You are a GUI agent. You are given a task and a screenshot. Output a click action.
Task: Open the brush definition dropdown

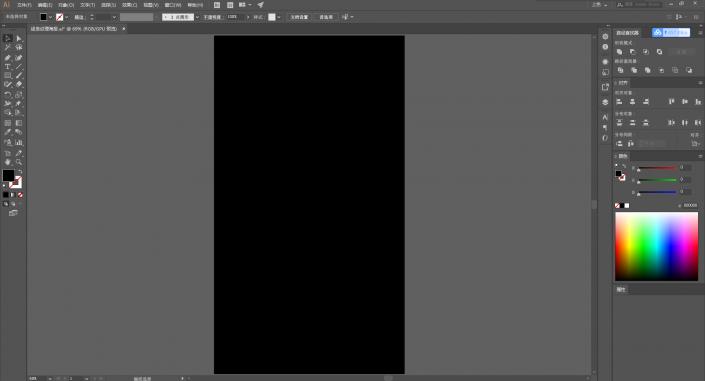click(x=197, y=17)
